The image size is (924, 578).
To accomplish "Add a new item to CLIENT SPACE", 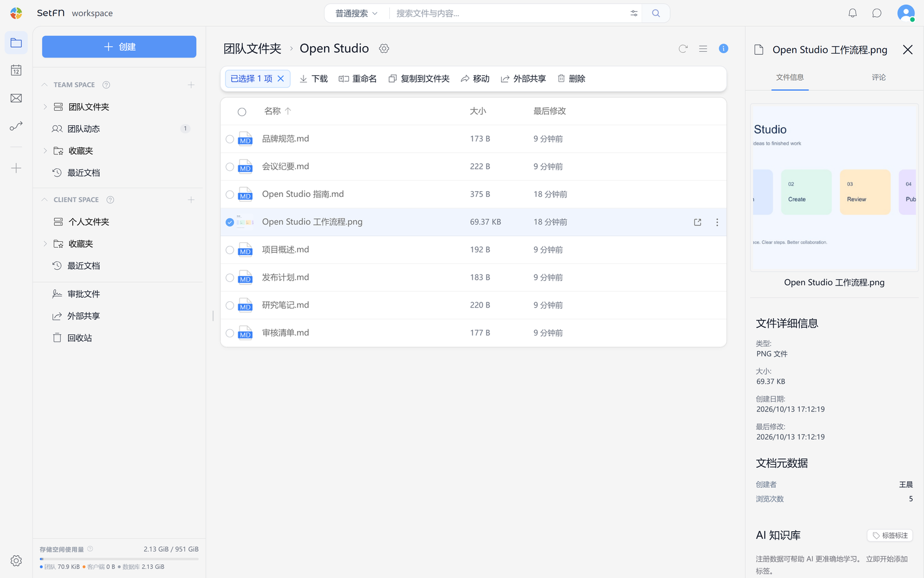I will pyautogui.click(x=191, y=200).
